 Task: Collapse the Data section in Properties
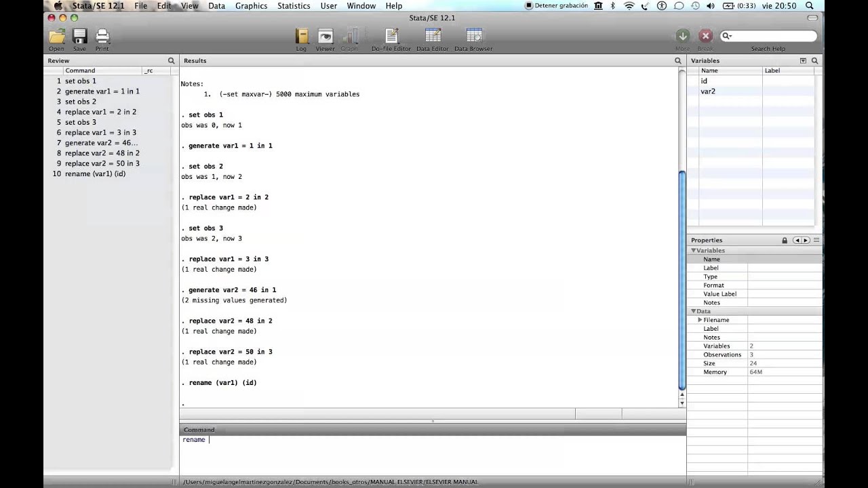(x=694, y=311)
